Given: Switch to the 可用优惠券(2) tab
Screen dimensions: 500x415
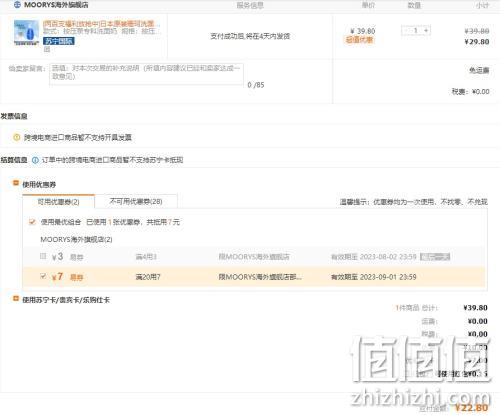Looking at the screenshot, I should pyautogui.click(x=59, y=202).
